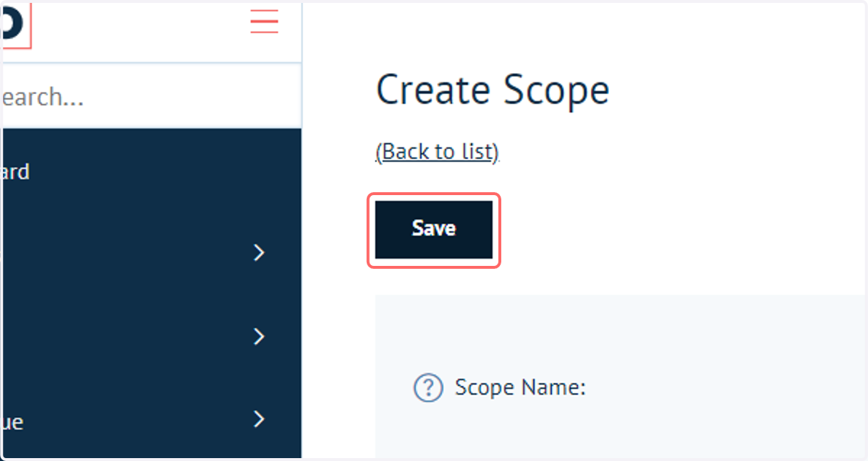This screenshot has height=461, width=868.
Task: Select the Create Scope heading text
Action: coord(493,90)
